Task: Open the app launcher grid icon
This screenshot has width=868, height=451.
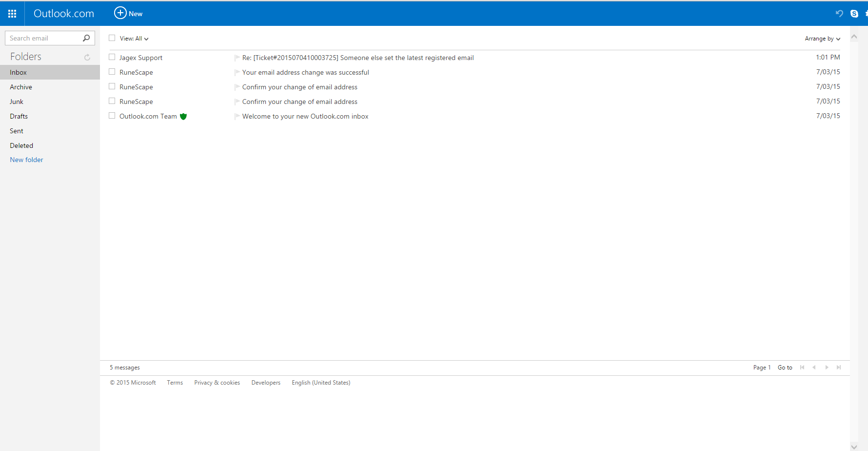Action: pos(12,14)
